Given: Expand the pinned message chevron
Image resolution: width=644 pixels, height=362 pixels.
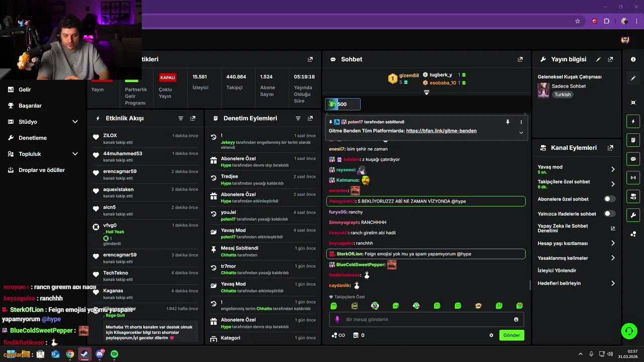Looking at the screenshot, I should pyautogui.click(x=521, y=133).
